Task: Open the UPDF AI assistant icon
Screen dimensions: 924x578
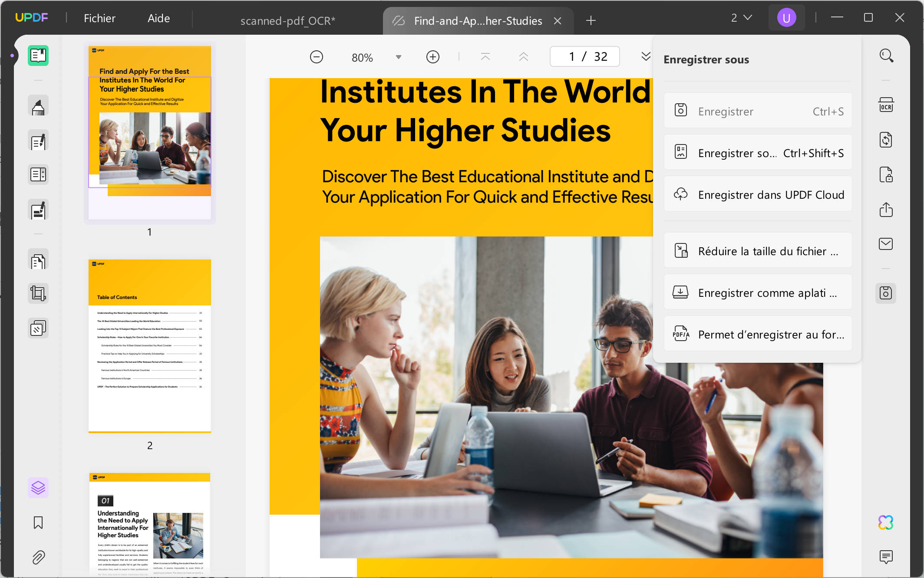Action: [x=886, y=522]
